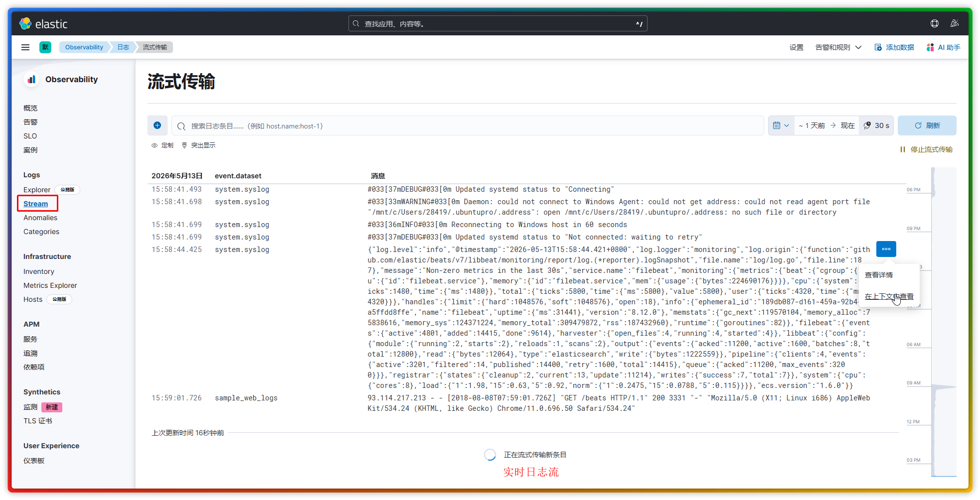Click the Observability breadcrumb
Screen dimensions: 980x500
84,47
